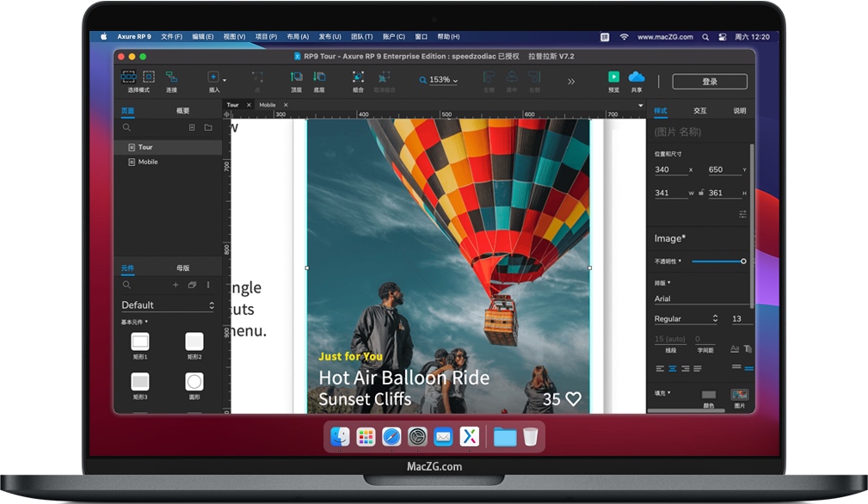Click the add folder icon in pages panel
The image size is (868, 504).
tap(208, 127)
